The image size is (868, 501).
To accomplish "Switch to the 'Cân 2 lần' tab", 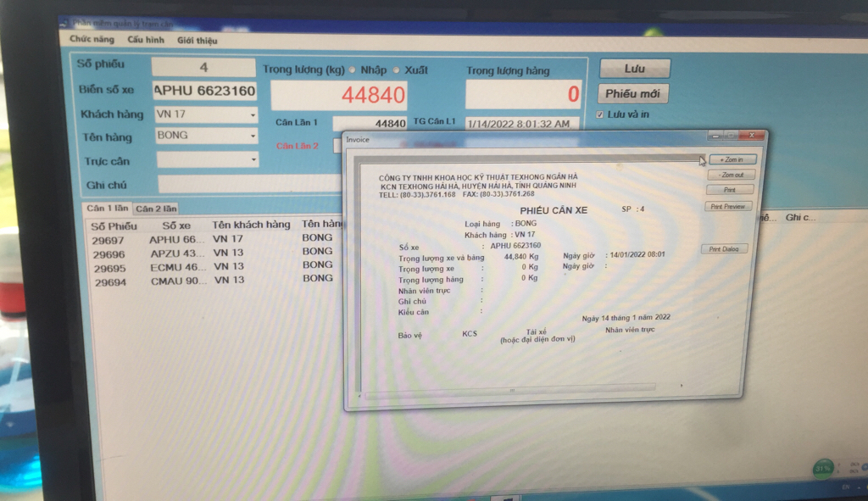I will (x=157, y=209).
